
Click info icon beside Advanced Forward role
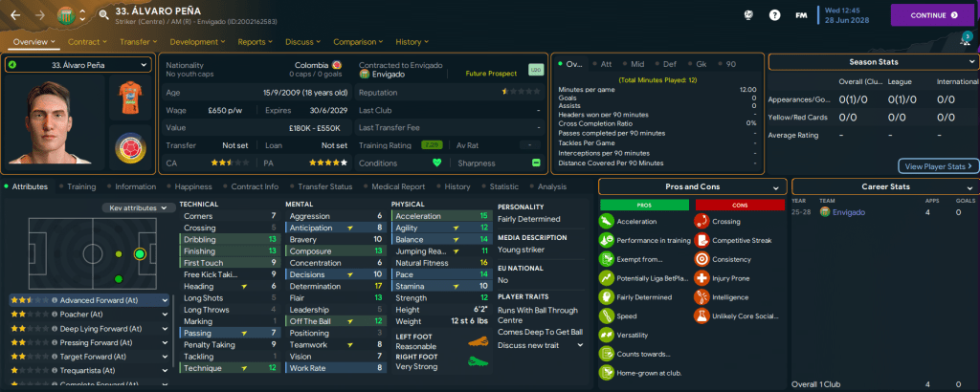point(56,299)
